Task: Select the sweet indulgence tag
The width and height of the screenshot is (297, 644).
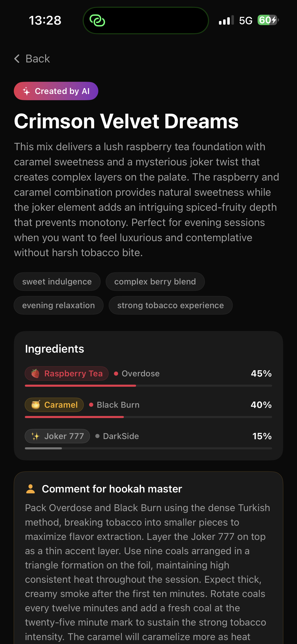Action: 57,281
